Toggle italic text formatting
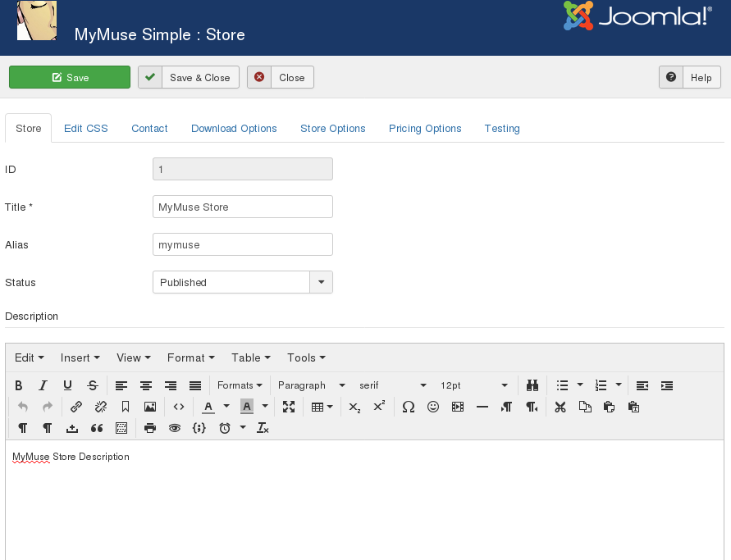 click(x=43, y=385)
